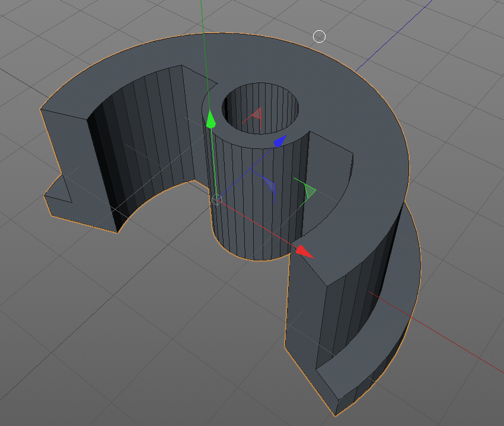Select the flat top face of the outer ring

tap(332, 89)
